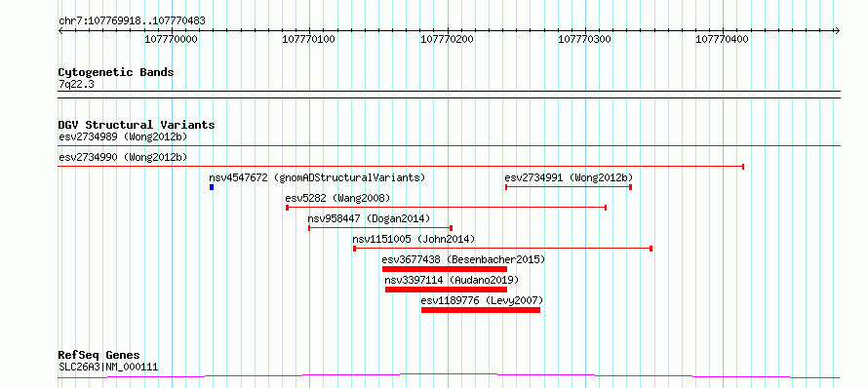Open the esv3677438 (Besenbacher2015) label
Screen dimensions: 868x388
pos(463,259)
